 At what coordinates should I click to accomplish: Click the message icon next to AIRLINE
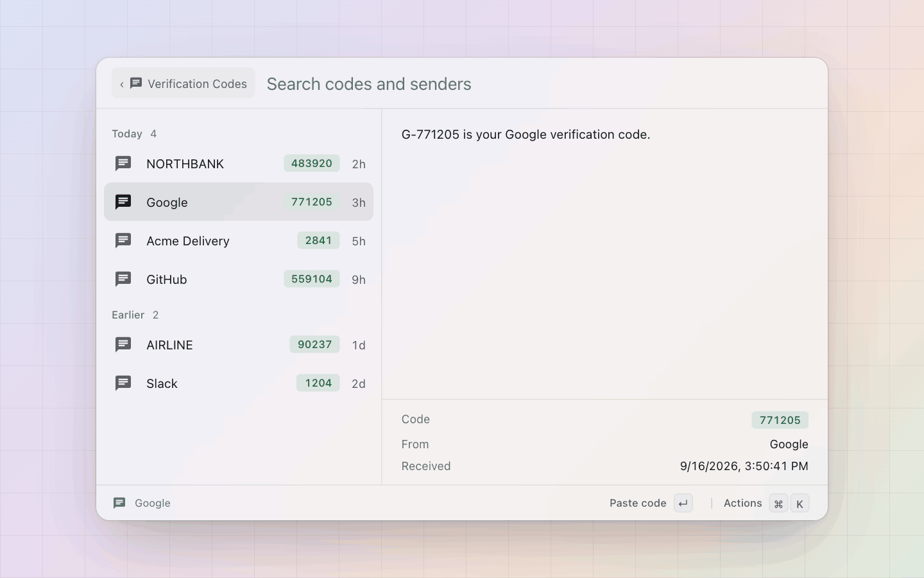[x=123, y=345]
